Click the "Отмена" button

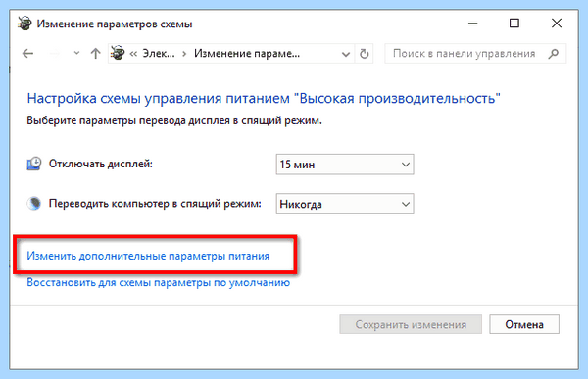pos(524,324)
